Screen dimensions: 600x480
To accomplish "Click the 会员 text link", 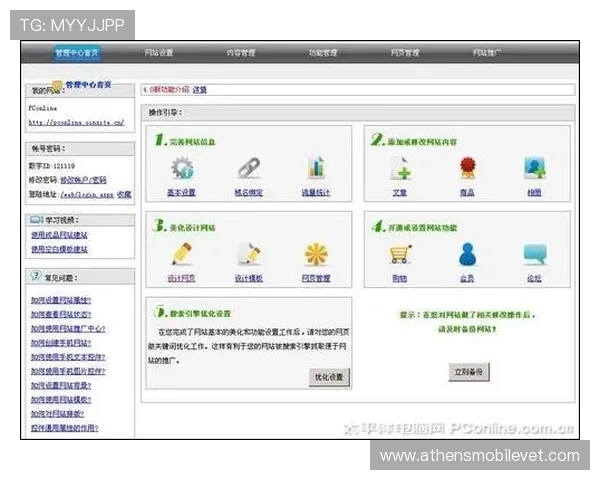I will 467,278.
